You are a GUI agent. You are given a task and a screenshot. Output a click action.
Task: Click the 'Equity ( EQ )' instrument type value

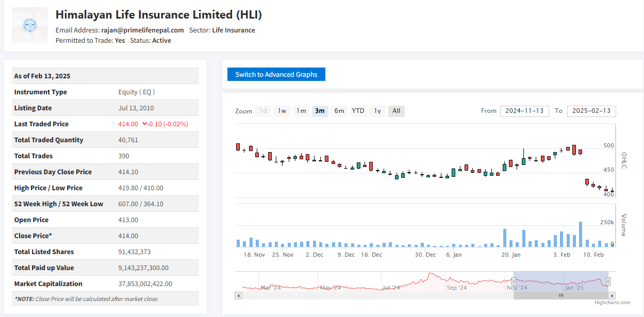point(137,92)
